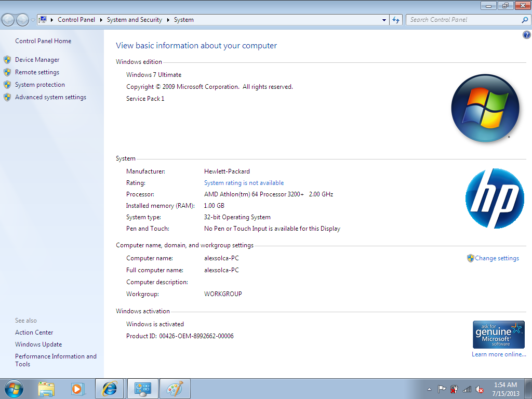The image size is (532, 399).
Task: Click Change settings link
Action: pos(497,258)
